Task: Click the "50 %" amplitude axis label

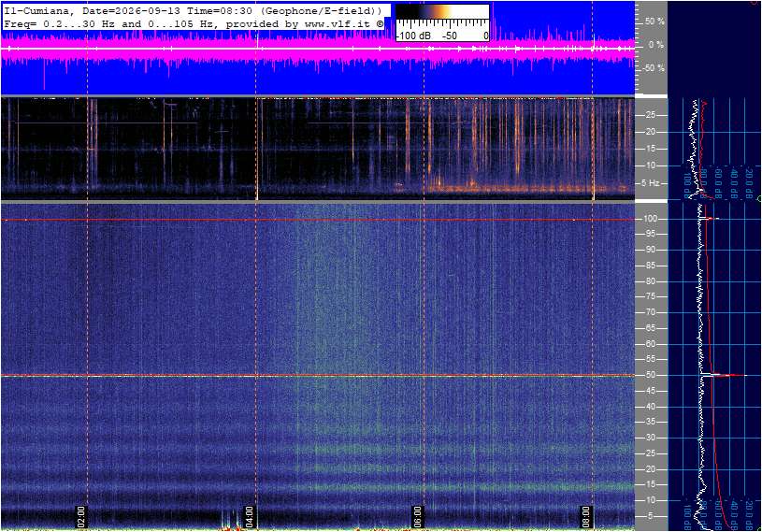Action: click(x=654, y=22)
